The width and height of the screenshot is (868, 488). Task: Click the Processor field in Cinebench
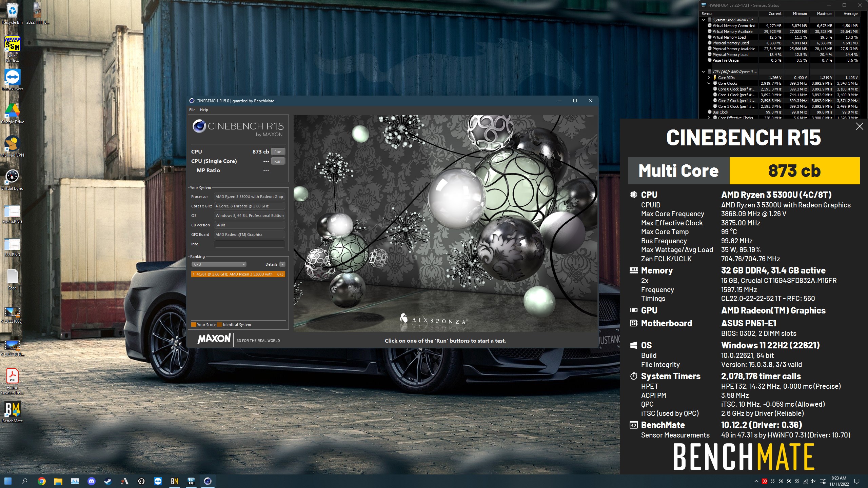tap(249, 197)
